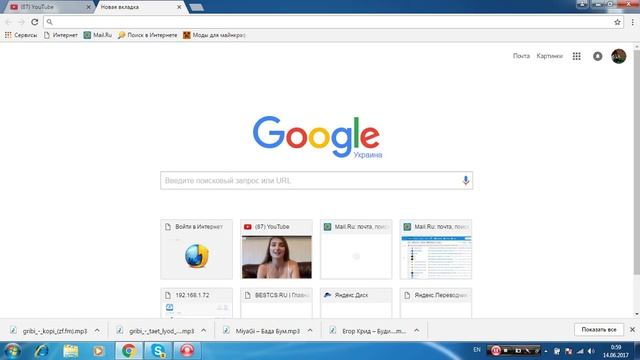
Task: Close the downloads bar
Action: [x=632, y=329]
